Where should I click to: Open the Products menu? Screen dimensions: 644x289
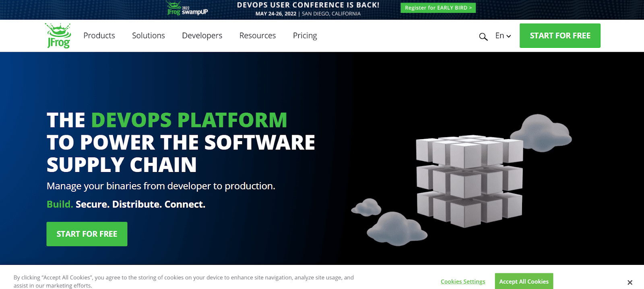click(99, 35)
